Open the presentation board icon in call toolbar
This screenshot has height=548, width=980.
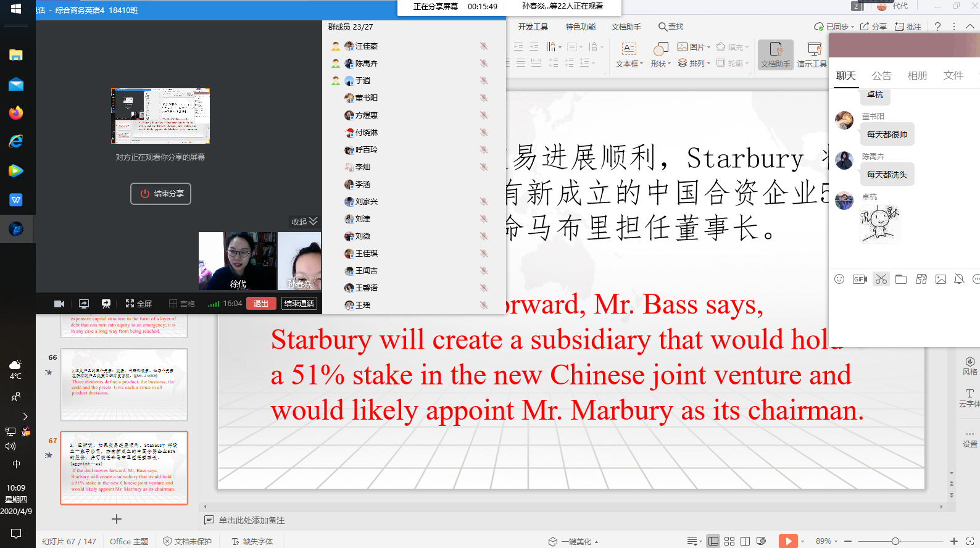[106, 304]
